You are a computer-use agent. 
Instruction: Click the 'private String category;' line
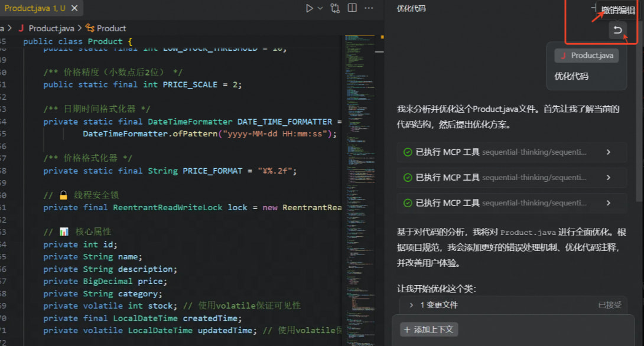click(103, 294)
